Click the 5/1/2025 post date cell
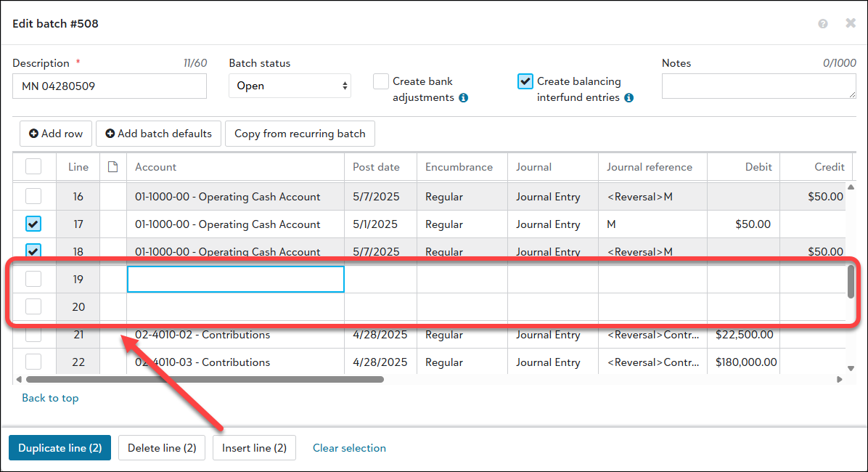 click(381, 224)
